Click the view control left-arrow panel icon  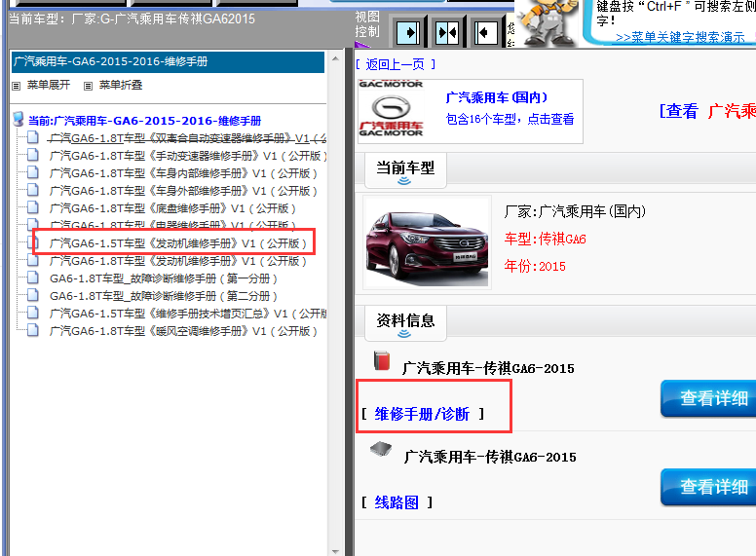485,33
